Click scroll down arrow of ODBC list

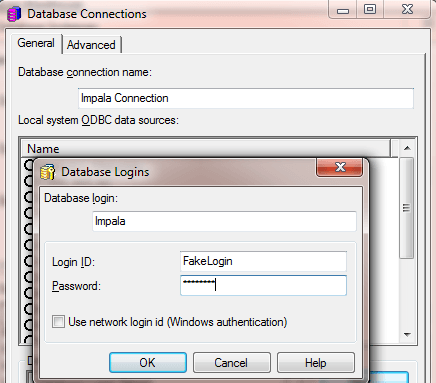point(407,334)
